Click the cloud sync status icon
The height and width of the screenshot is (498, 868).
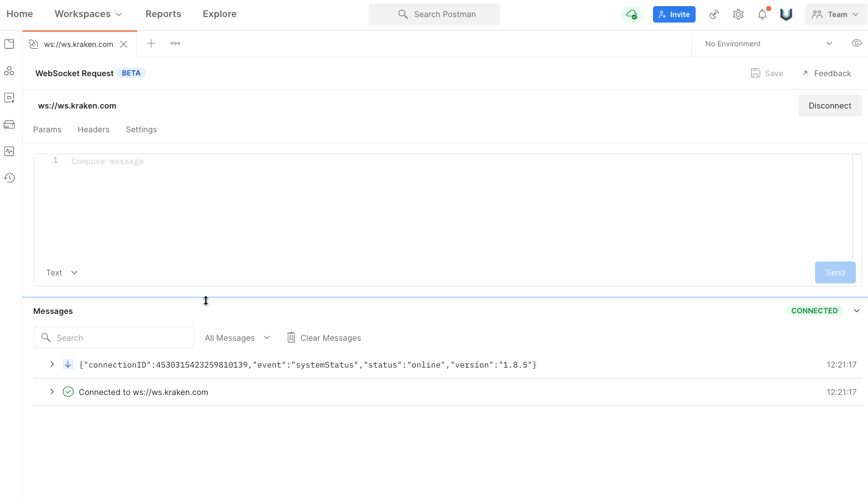[632, 14]
